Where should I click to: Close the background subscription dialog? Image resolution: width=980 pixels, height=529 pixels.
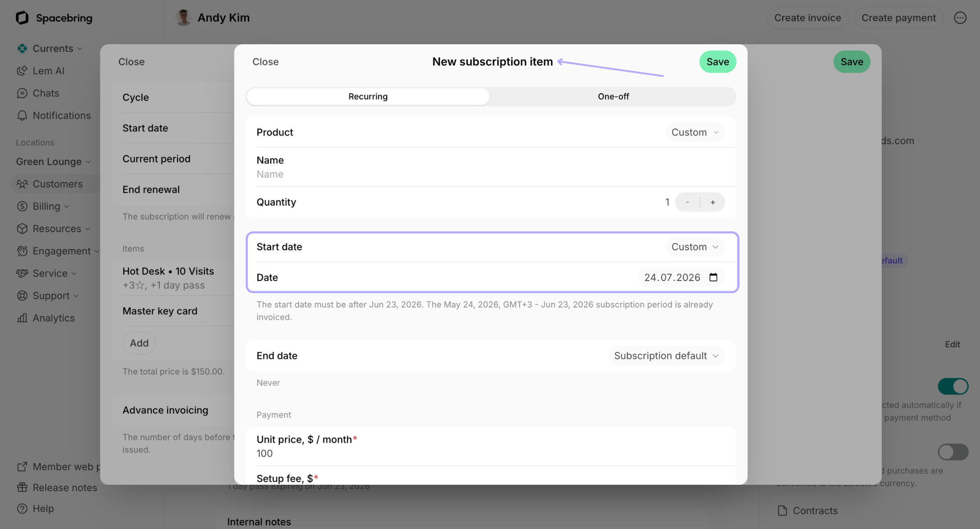131,62
